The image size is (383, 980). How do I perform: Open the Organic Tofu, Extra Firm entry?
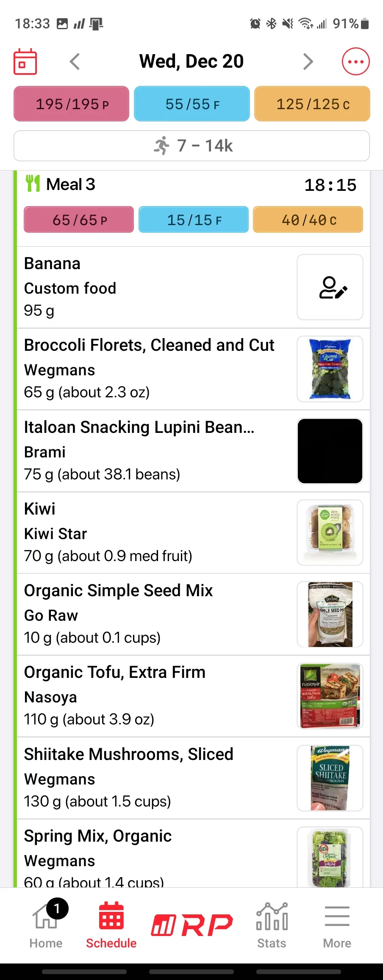193,696
